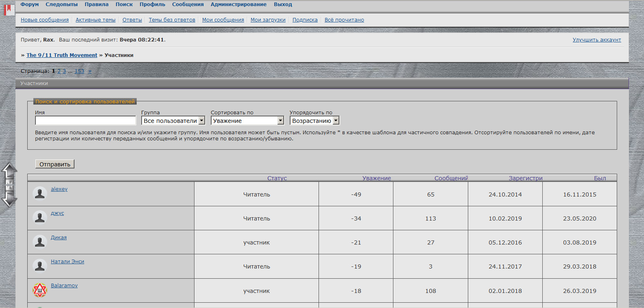The image size is (644, 308).
Task: Open the Темы без ответов link
Action: [x=172, y=20]
